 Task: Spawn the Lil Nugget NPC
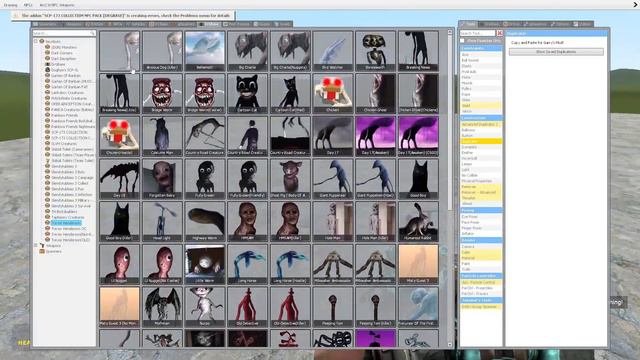pos(119,264)
